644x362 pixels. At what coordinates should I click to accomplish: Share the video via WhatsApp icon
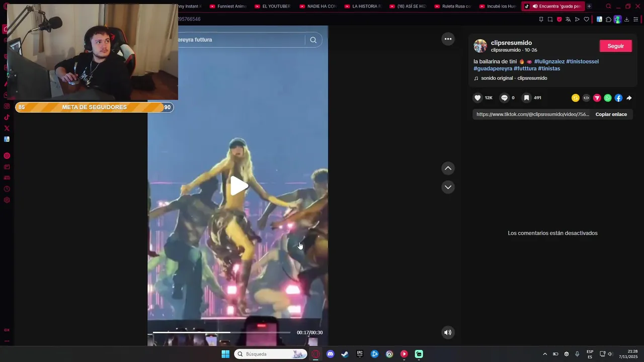coord(608,98)
